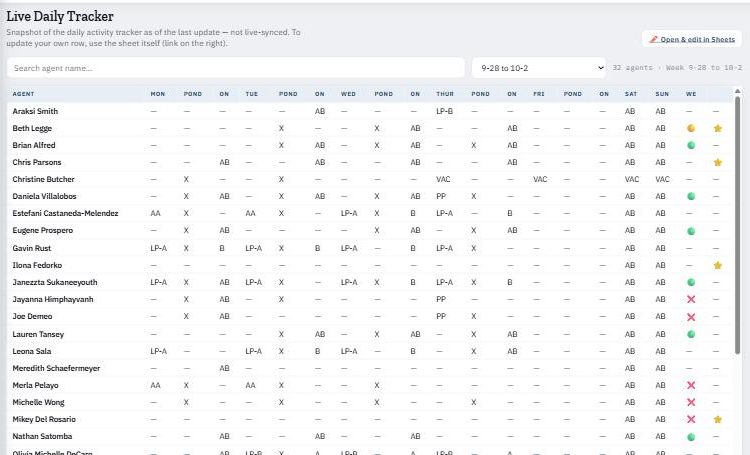Select agent name Michelle Wong
This screenshot has height=455, width=750.
tap(38, 402)
